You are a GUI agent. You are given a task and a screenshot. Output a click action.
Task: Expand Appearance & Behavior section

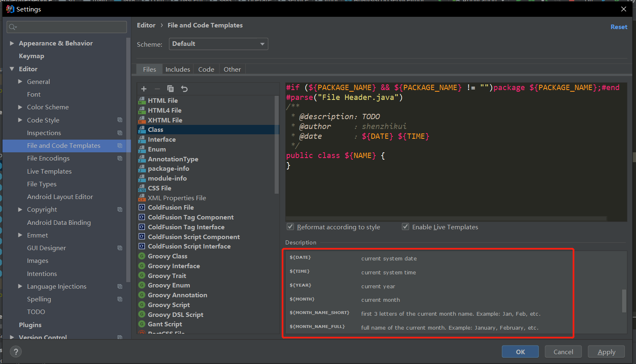click(x=12, y=43)
